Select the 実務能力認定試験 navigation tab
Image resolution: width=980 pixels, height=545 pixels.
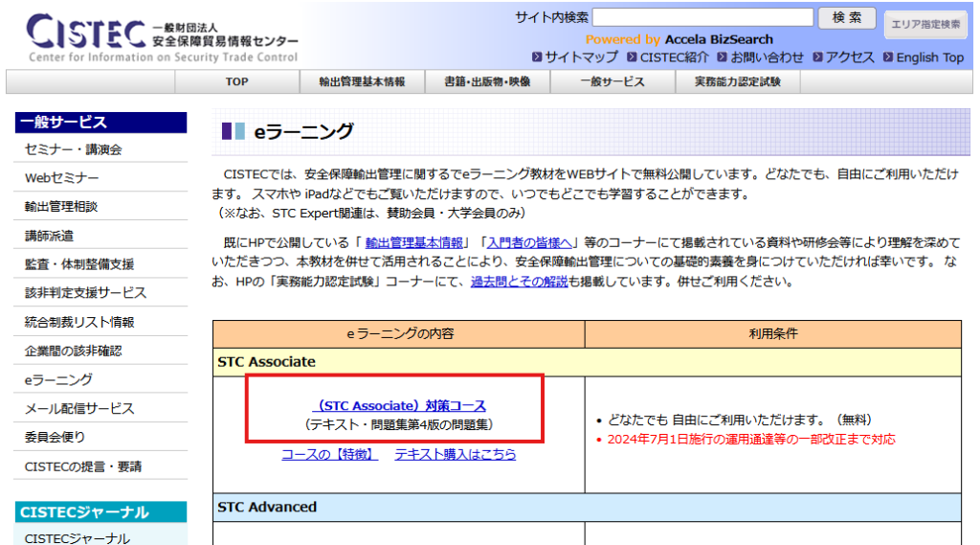pyautogui.click(x=738, y=82)
